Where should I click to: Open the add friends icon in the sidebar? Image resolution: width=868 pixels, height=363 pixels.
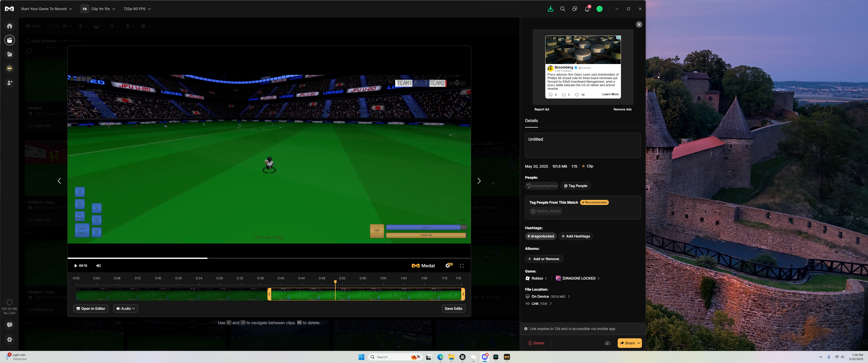[9, 82]
